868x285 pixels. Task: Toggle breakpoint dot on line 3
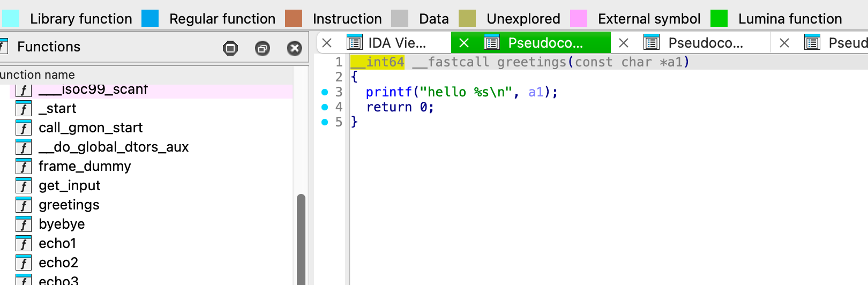click(x=325, y=92)
